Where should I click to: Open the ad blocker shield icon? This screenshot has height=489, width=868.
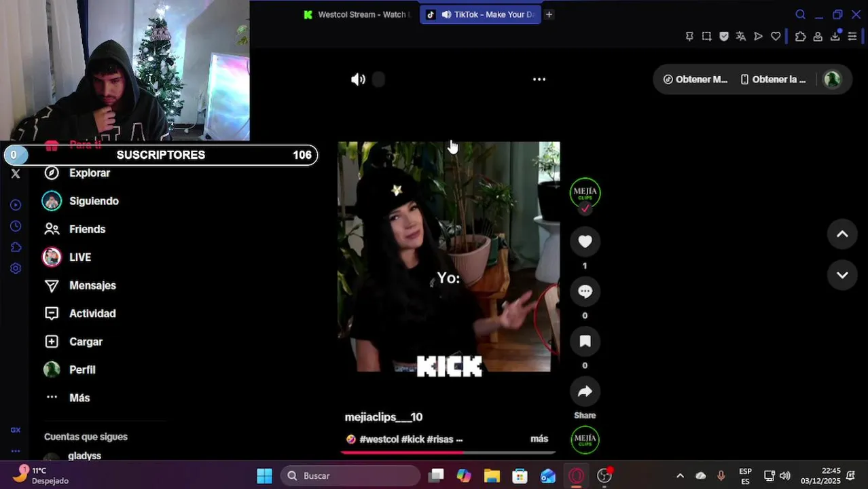[x=724, y=37]
